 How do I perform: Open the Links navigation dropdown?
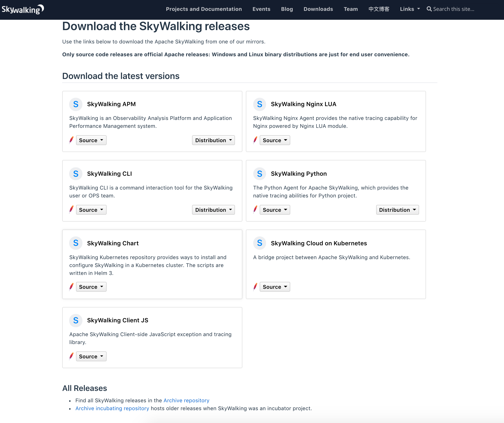tap(409, 9)
